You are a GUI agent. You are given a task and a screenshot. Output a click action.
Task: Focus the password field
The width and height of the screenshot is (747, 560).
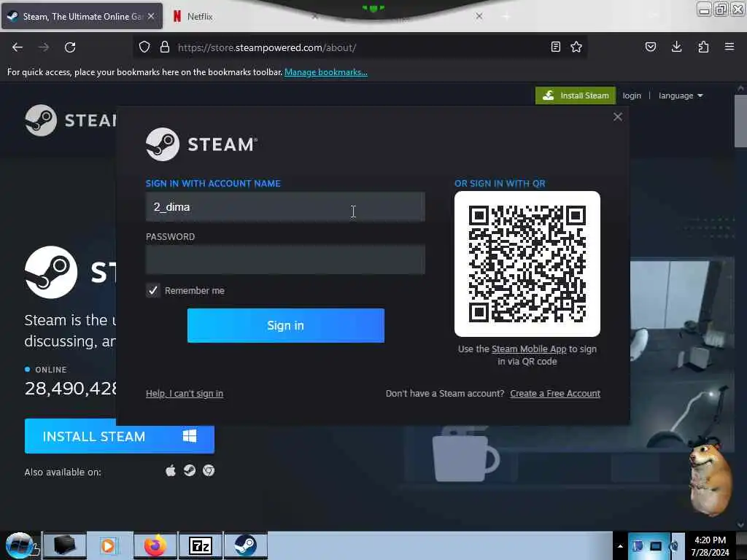(x=285, y=260)
